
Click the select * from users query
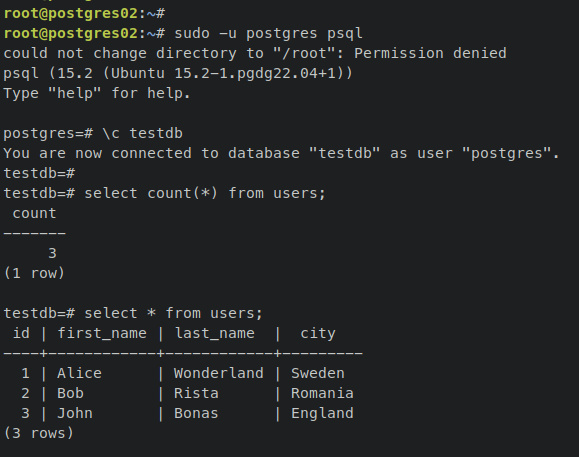click(x=174, y=313)
